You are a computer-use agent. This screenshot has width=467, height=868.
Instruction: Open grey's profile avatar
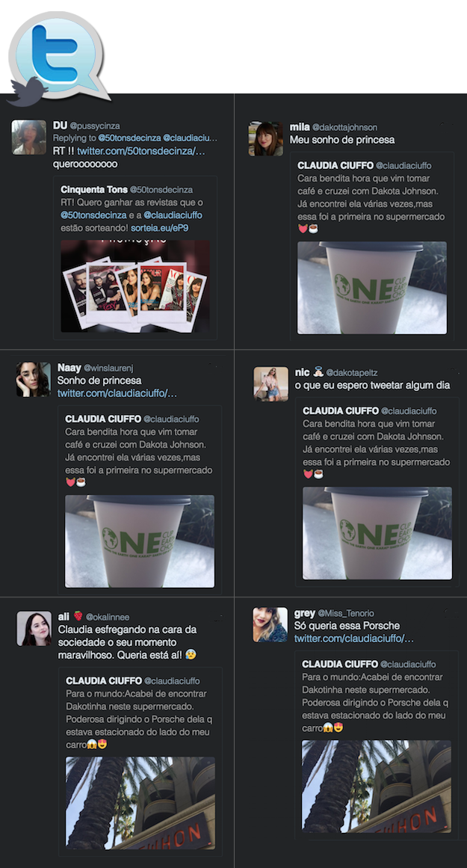[270, 625]
